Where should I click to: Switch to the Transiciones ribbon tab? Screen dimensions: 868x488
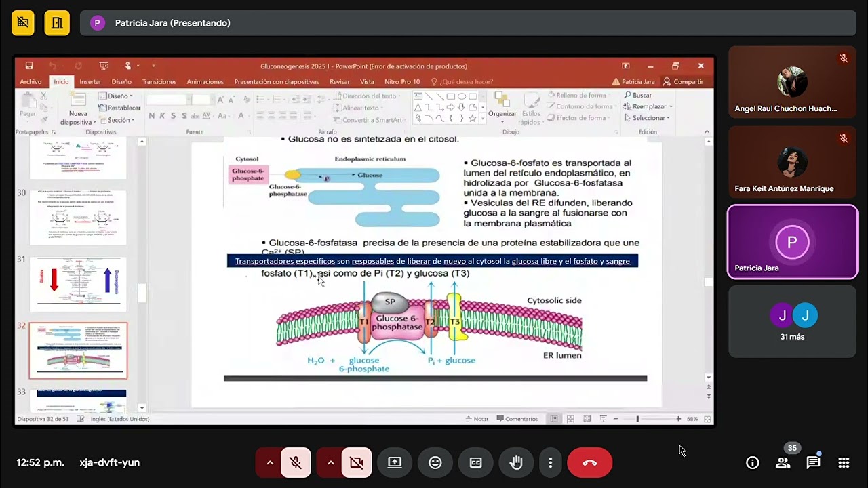click(159, 81)
